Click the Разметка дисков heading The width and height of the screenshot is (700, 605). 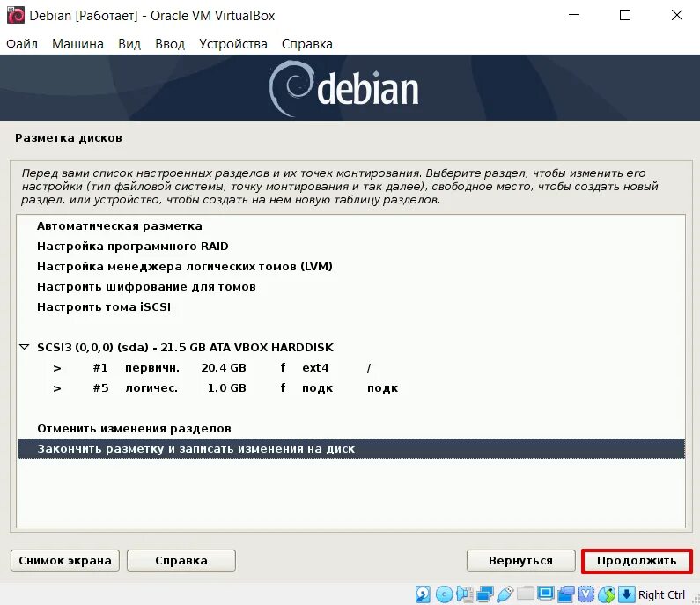69,138
